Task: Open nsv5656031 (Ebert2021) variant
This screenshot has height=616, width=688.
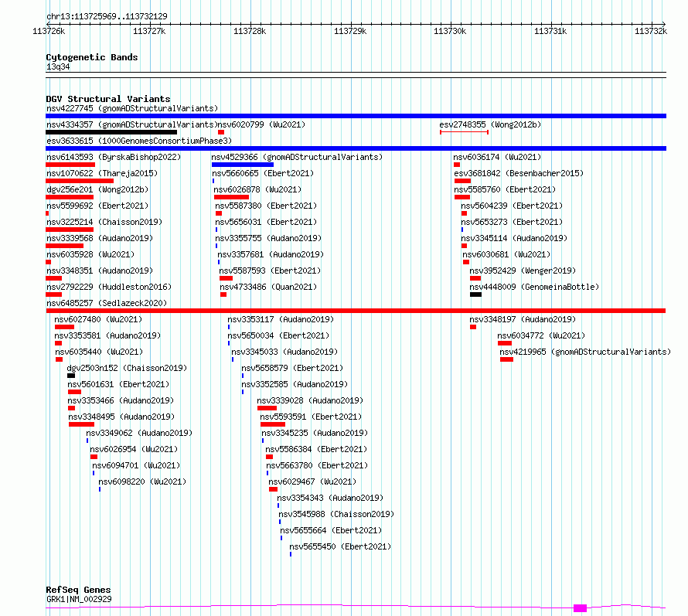Action: click(x=266, y=222)
